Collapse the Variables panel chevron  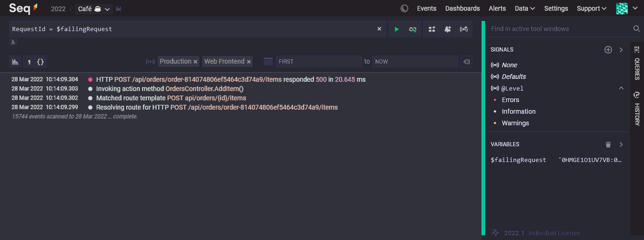(621, 144)
